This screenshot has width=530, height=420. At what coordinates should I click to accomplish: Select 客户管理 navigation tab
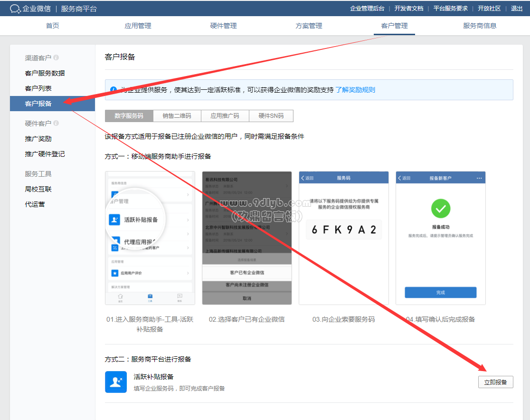point(395,26)
